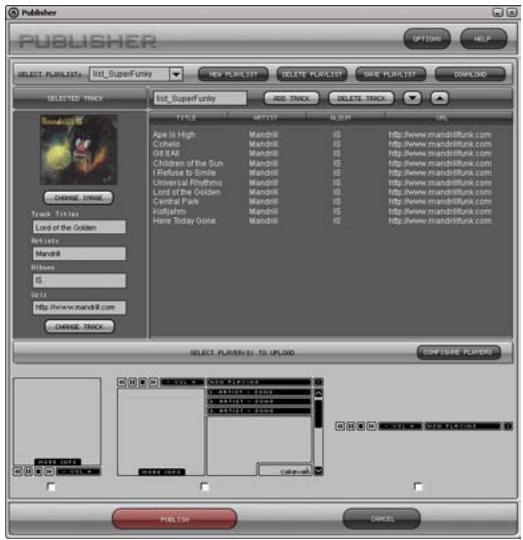The image size is (523, 540).
Task: Adjust volume control on left square player
Action: (79, 471)
